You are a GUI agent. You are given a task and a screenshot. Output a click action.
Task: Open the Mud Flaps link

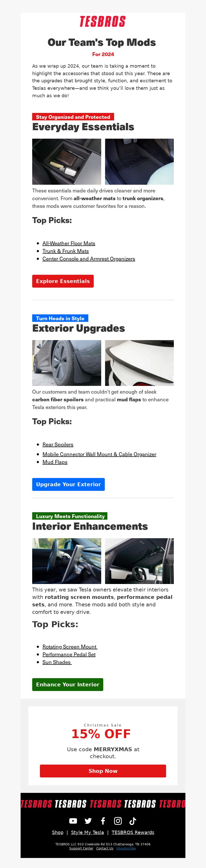pyautogui.click(x=55, y=462)
